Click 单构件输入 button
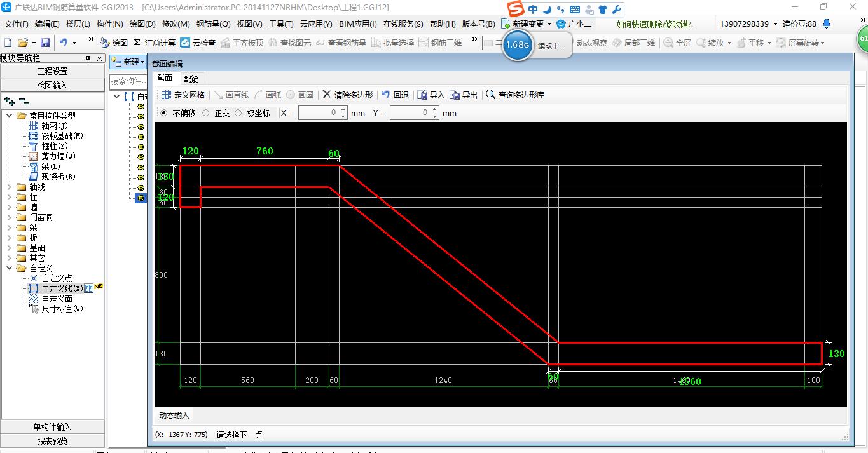The height and width of the screenshot is (453, 868). tap(52, 427)
